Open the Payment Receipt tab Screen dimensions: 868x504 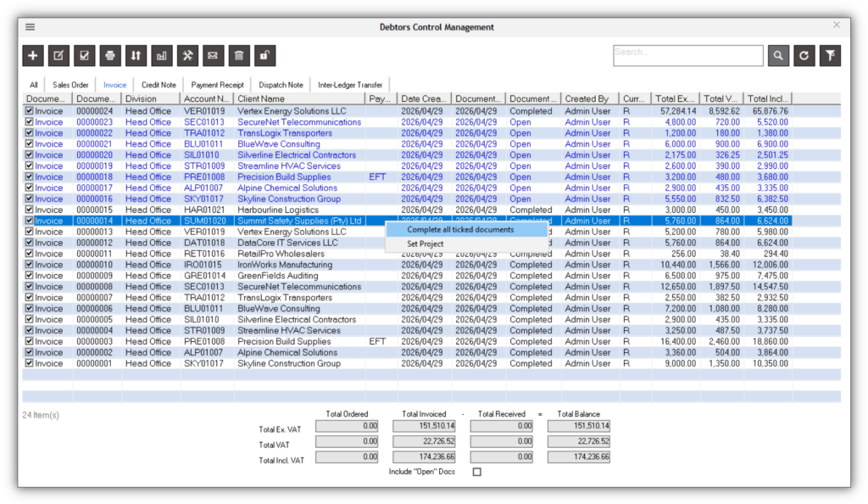coord(218,85)
